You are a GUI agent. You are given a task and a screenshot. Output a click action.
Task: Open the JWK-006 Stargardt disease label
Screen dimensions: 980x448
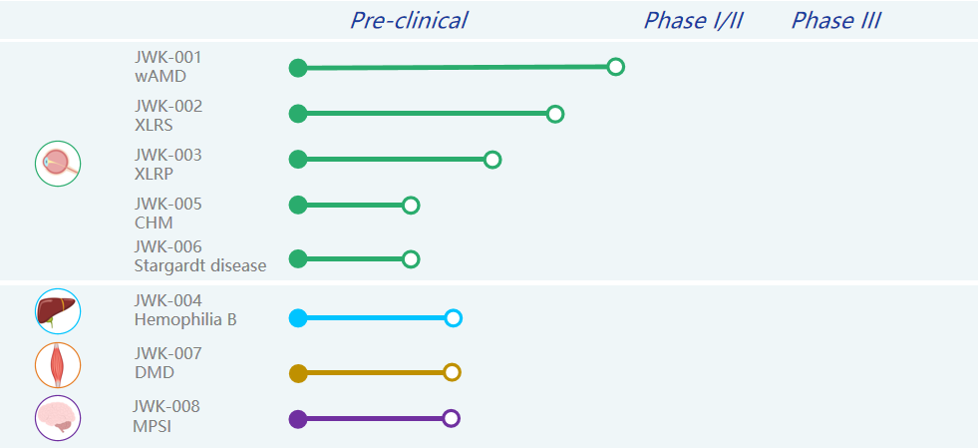coord(200,255)
